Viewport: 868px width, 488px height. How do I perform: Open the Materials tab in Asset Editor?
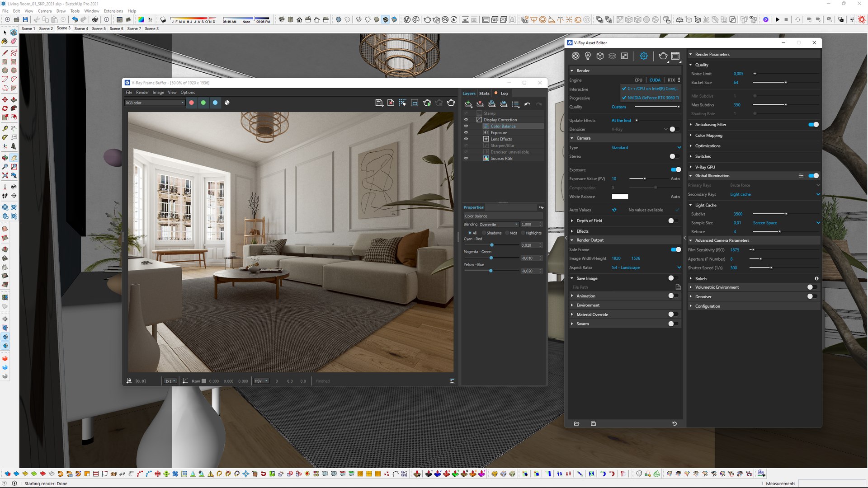tap(575, 56)
